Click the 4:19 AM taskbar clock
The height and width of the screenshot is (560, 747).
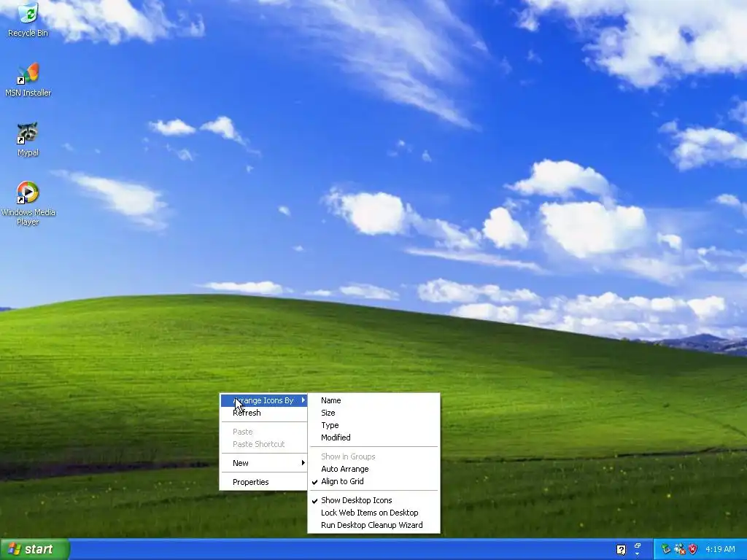point(720,549)
